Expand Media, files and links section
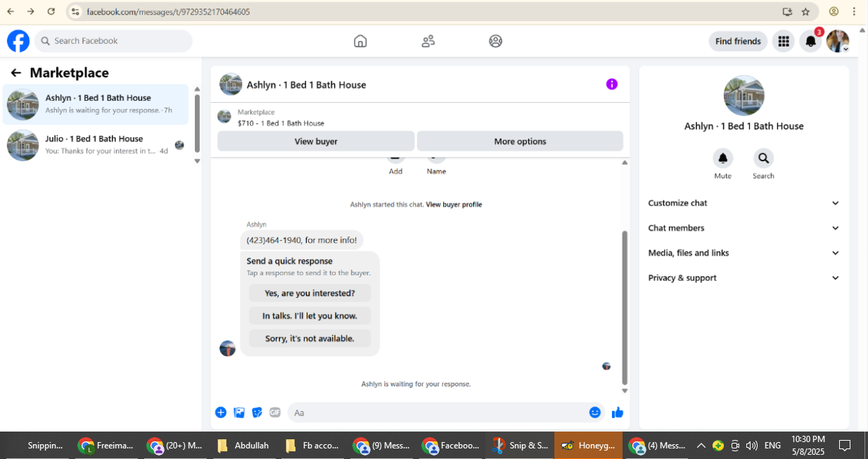Screen dimensions: 868x459 point(743,253)
